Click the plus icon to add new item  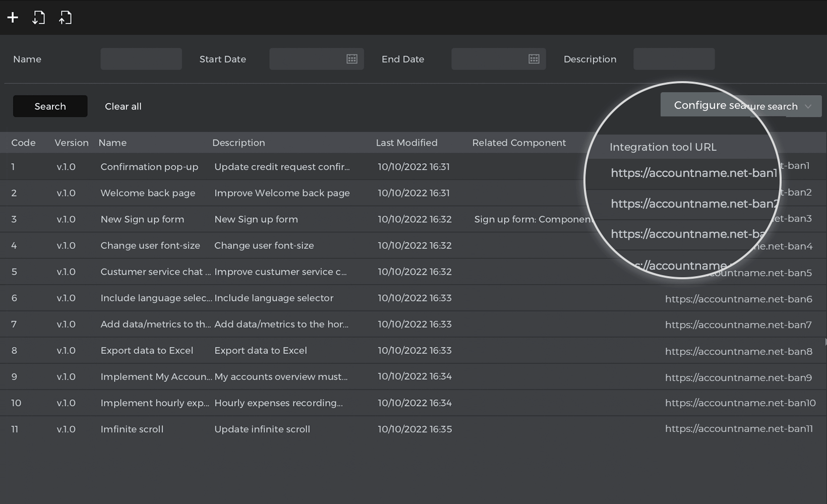tap(13, 18)
